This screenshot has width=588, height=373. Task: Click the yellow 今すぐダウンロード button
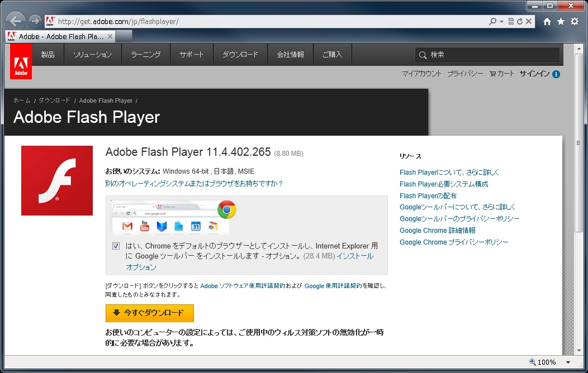pos(149,313)
